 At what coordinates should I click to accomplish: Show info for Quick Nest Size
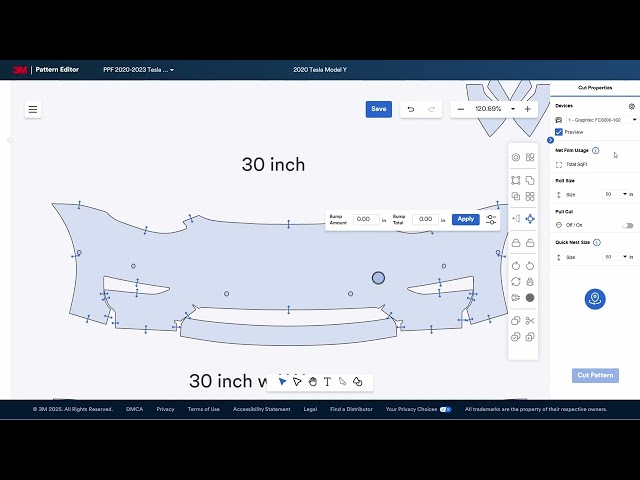(597, 242)
